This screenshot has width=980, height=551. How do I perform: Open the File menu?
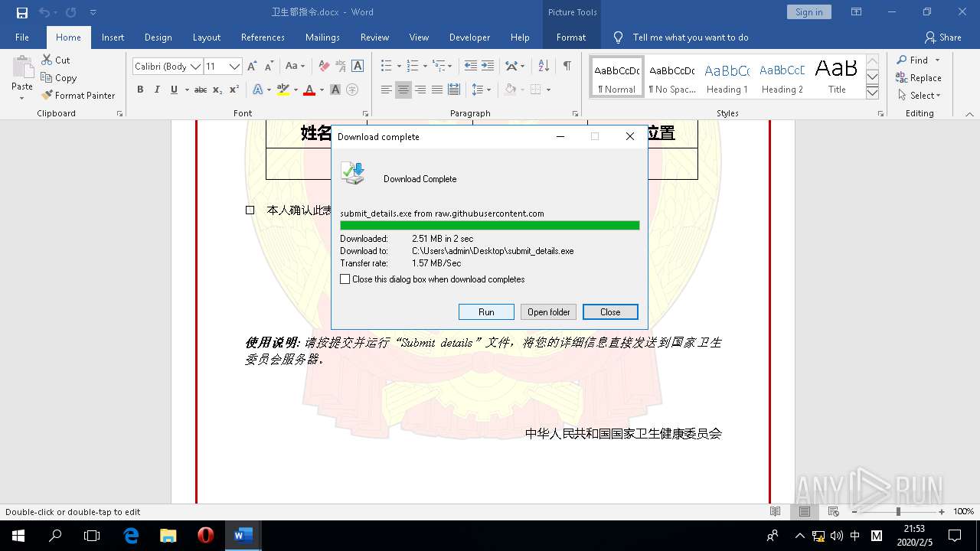pyautogui.click(x=22, y=37)
